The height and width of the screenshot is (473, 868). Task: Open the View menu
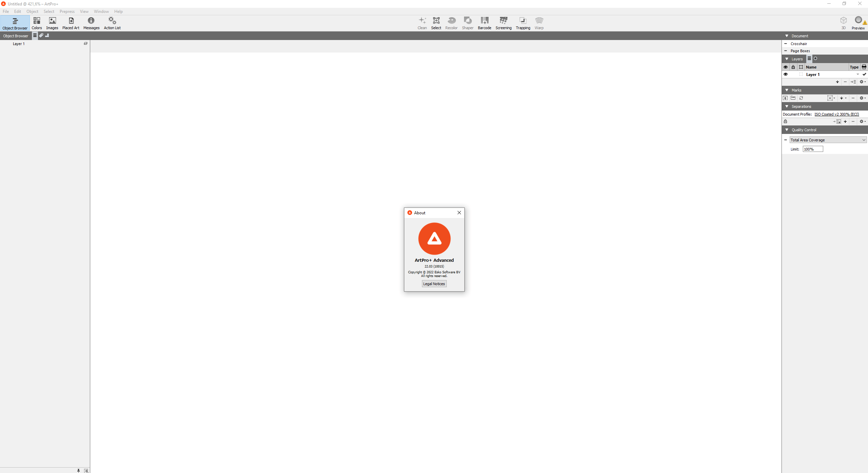point(84,11)
